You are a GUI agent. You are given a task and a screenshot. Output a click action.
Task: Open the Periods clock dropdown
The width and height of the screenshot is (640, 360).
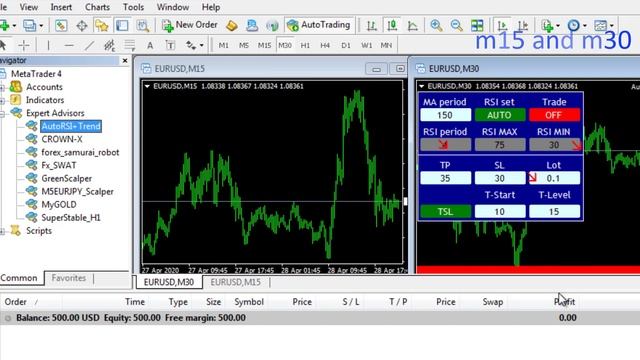pos(574,25)
